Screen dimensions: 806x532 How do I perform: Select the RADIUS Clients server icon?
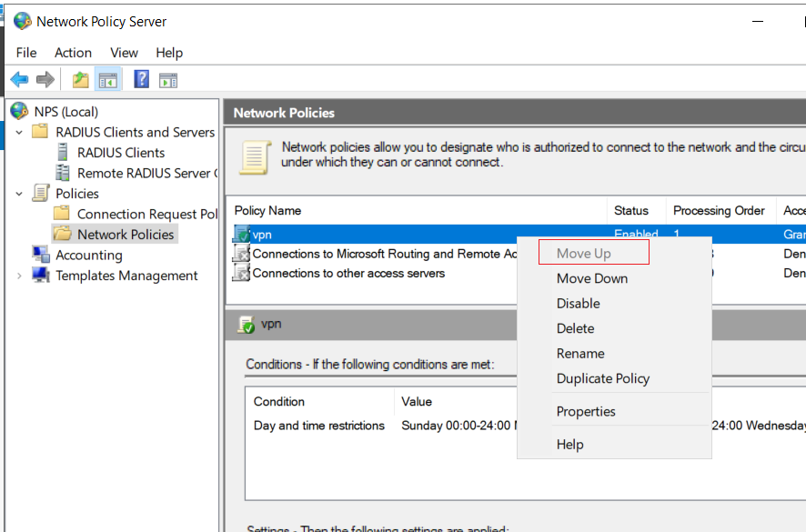coord(63,153)
